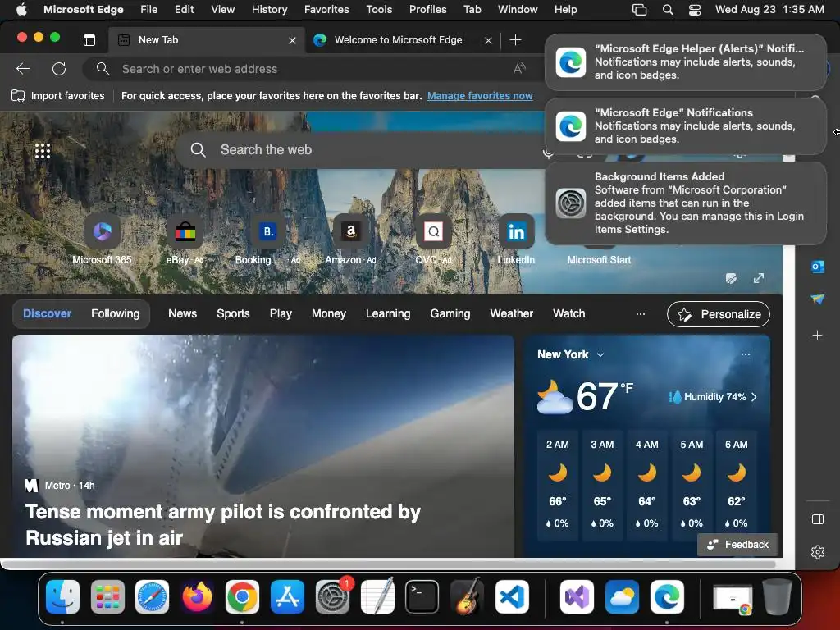Toggle the sidebar panel layout icon
The width and height of the screenshot is (840, 630).
(818, 519)
